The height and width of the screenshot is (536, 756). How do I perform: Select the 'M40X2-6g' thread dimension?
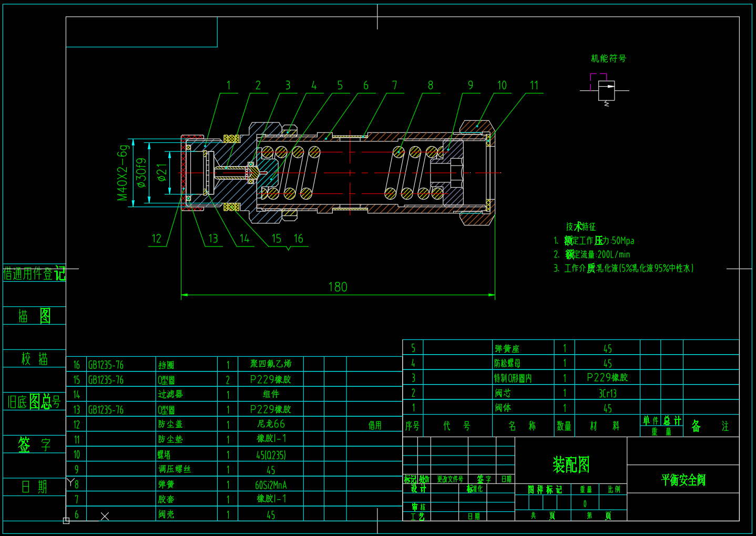click(x=122, y=173)
